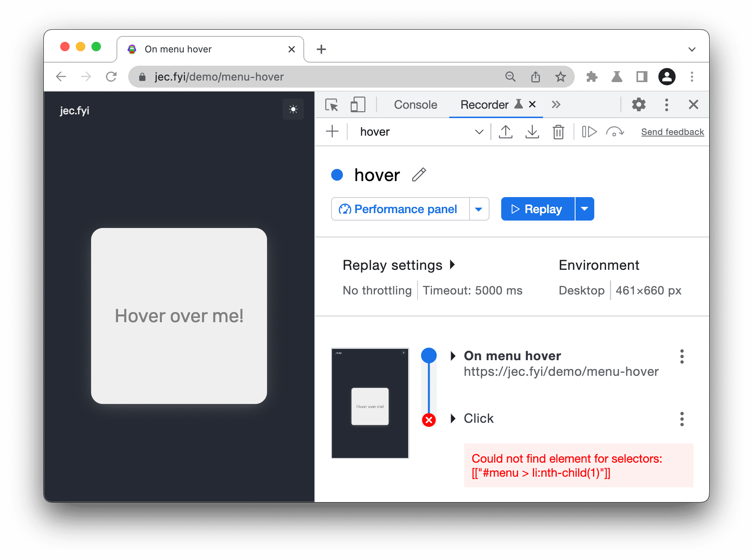The image size is (753, 560).
Task: Expand the Replay button dropdown arrow
Action: click(584, 209)
